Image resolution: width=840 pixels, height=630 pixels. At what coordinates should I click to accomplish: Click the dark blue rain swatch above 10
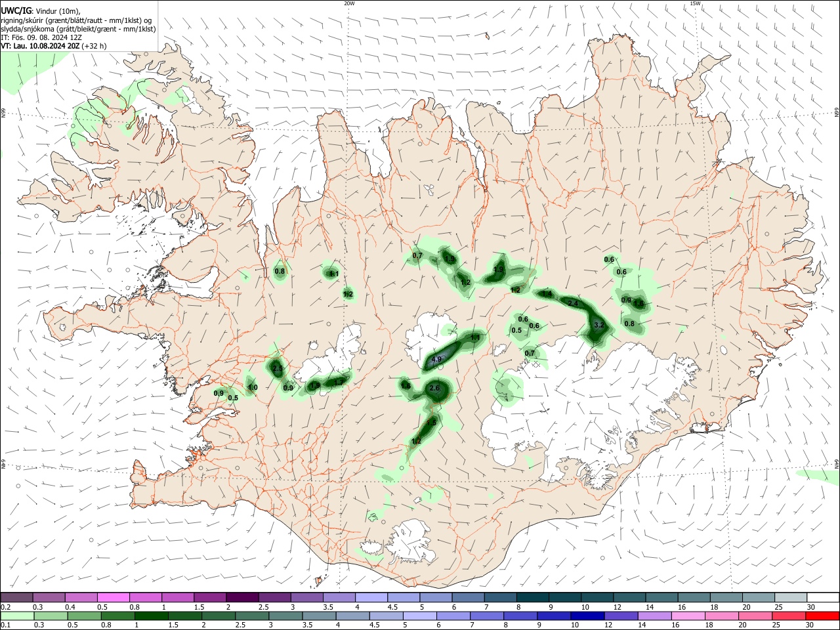587,616
